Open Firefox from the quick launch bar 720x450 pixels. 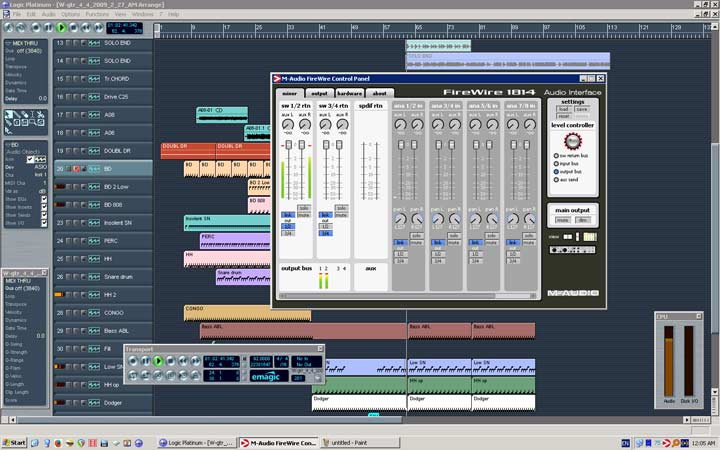pyautogui.click(x=58, y=443)
